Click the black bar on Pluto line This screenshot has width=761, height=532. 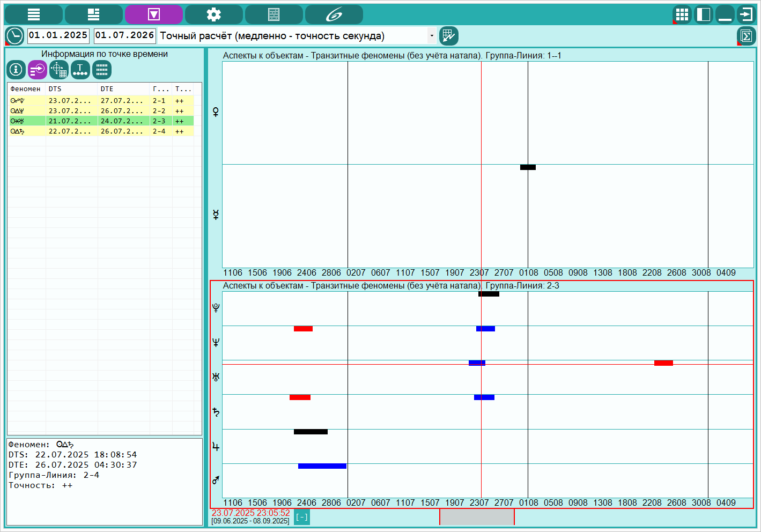coord(489,294)
